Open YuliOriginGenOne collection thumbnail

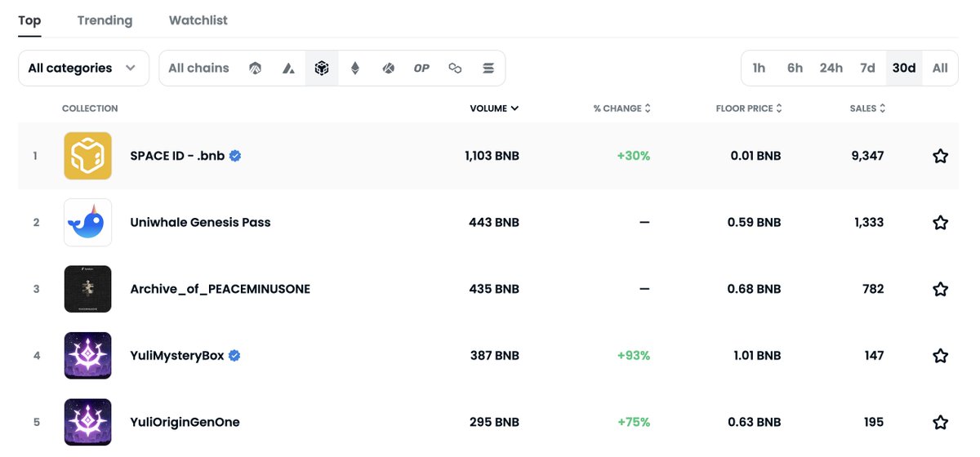[x=87, y=422]
